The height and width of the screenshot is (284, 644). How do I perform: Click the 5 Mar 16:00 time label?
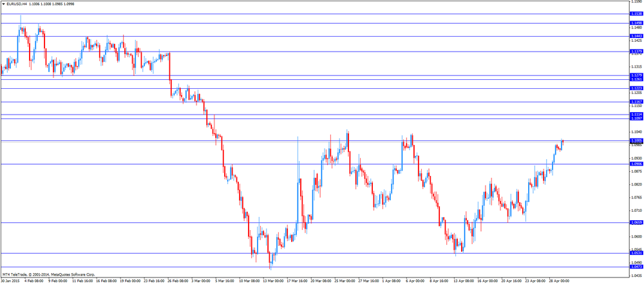(x=224, y=281)
